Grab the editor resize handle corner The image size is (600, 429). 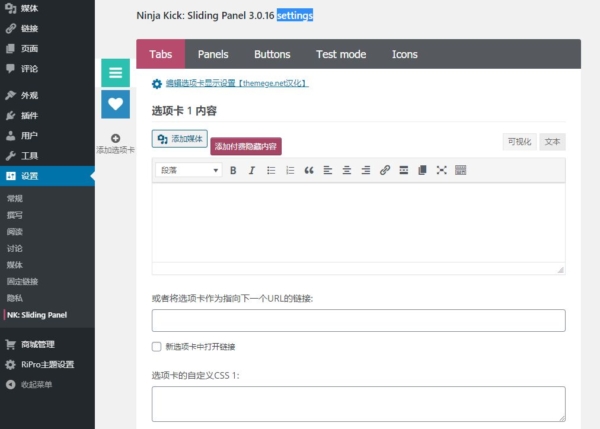pyautogui.click(x=561, y=270)
